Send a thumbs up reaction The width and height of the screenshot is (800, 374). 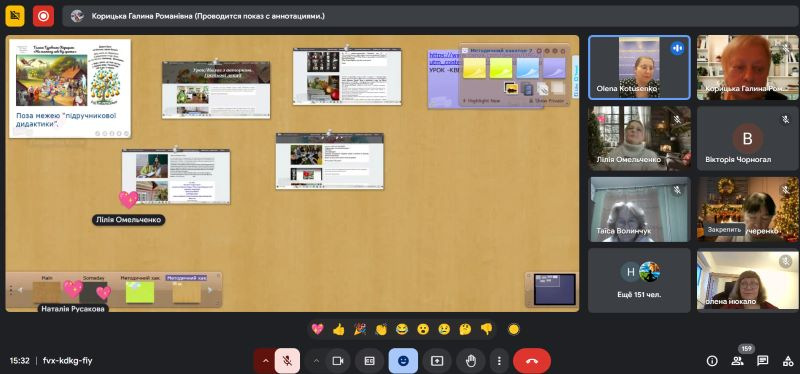(338, 330)
